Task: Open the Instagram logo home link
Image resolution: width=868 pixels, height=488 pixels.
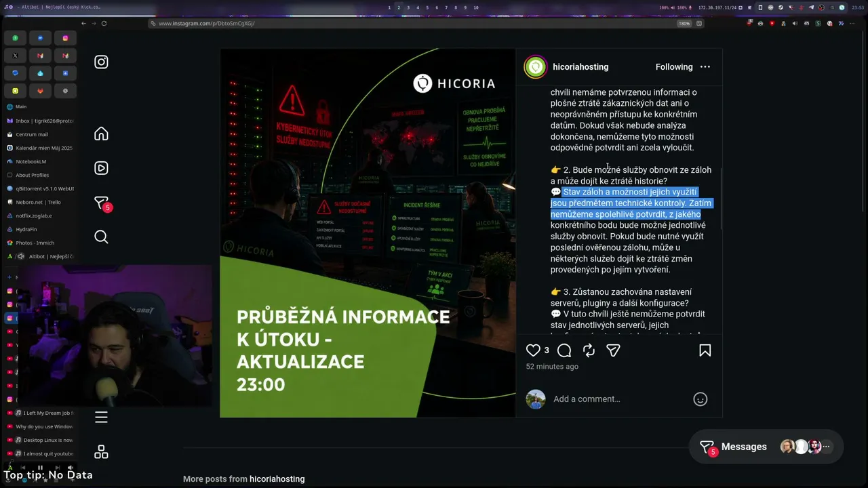Action: tap(101, 62)
